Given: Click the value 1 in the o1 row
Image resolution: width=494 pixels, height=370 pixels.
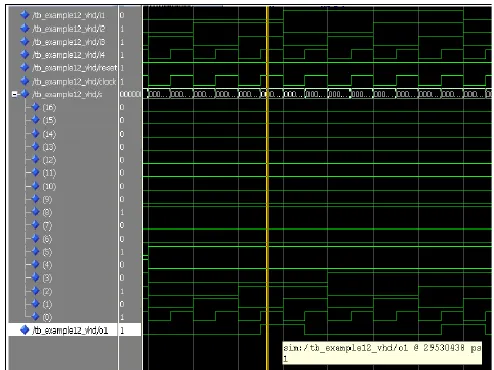Looking at the screenshot, I should [122, 330].
